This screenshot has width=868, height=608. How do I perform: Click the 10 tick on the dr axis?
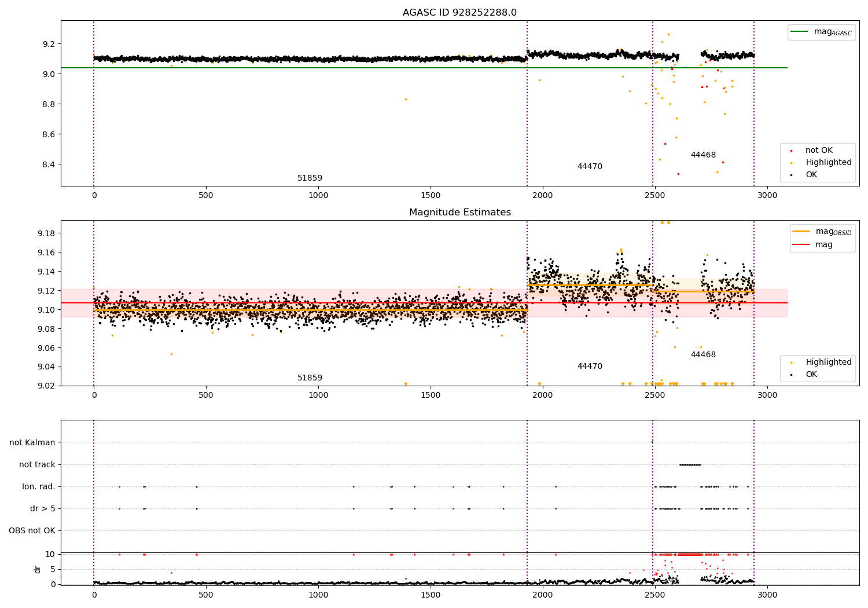pos(50,554)
